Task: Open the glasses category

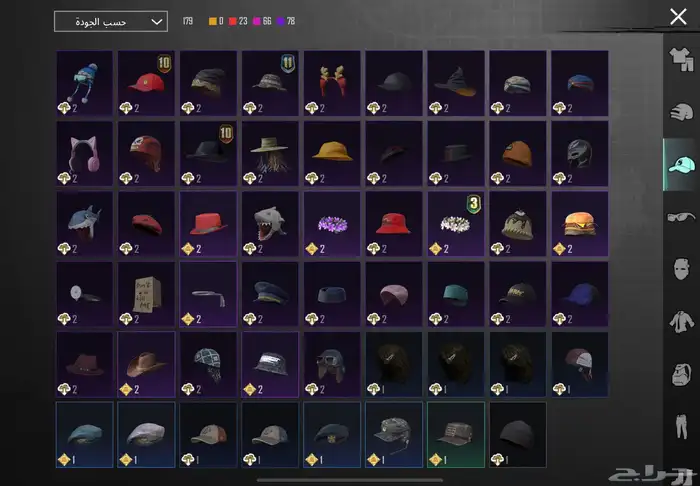Action: [682, 216]
